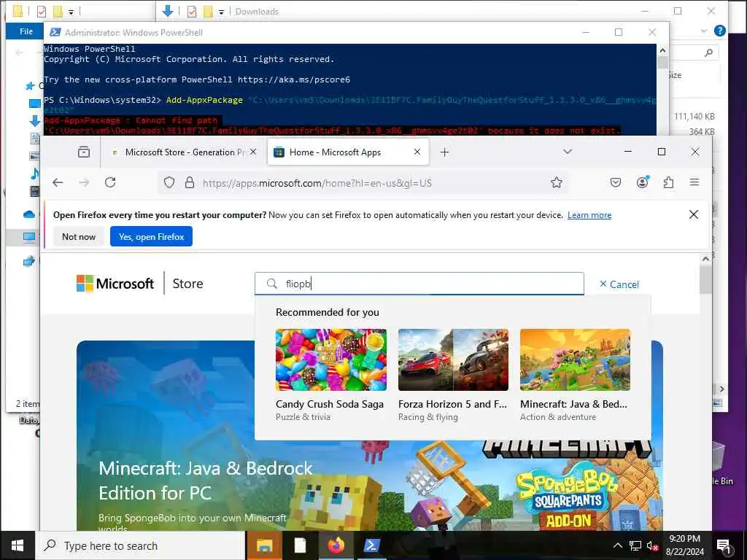The height and width of the screenshot is (560, 747).
Task: Click the Microsoft logo
Action: (115, 284)
